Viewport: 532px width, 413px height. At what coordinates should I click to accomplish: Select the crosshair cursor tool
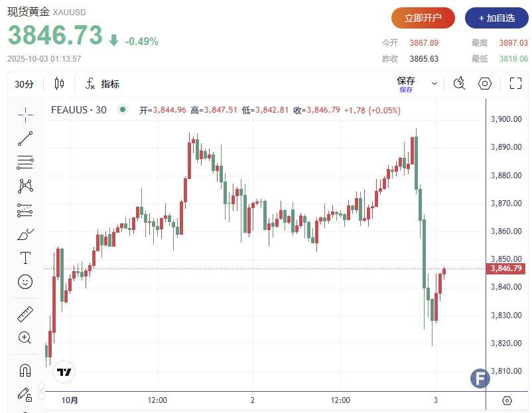pos(25,115)
